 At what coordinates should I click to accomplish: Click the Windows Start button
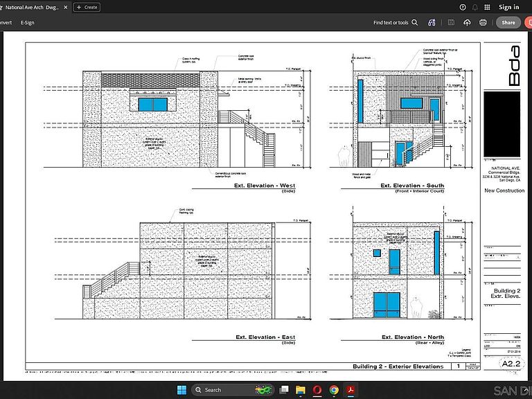[182, 390]
